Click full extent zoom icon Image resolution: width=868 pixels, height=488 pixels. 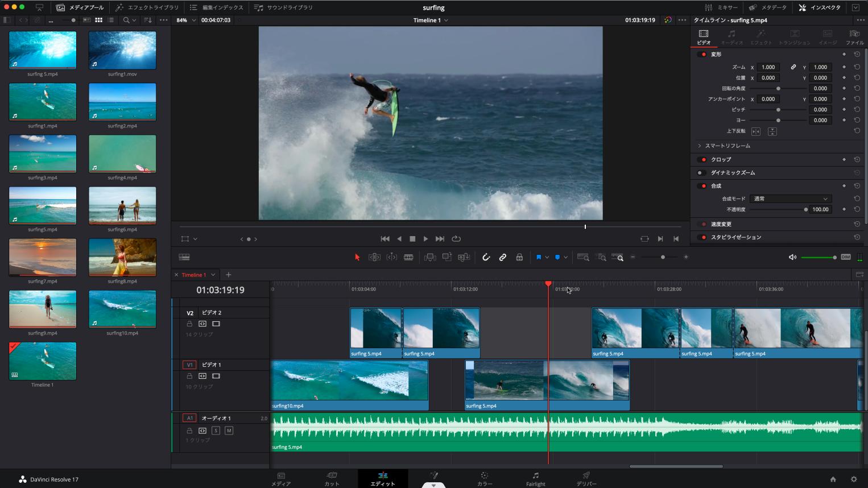tap(583, 257)
